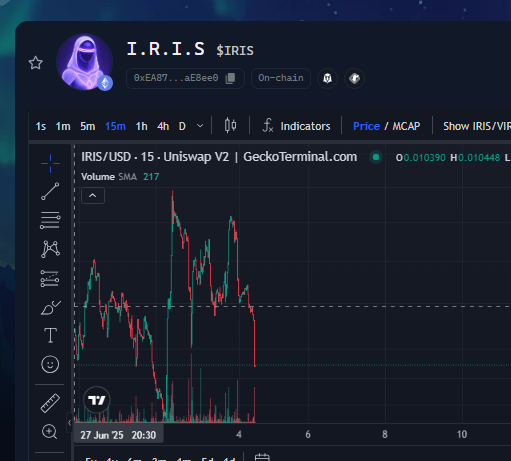Image resolution: width=511 pixels, height=461 pixels.
Task: Collapse the drawing toolbar side arrow
Action: click(69, 423)
